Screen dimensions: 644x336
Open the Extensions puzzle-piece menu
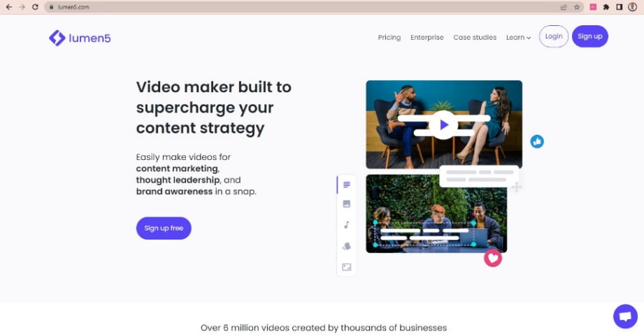(606, 7)
